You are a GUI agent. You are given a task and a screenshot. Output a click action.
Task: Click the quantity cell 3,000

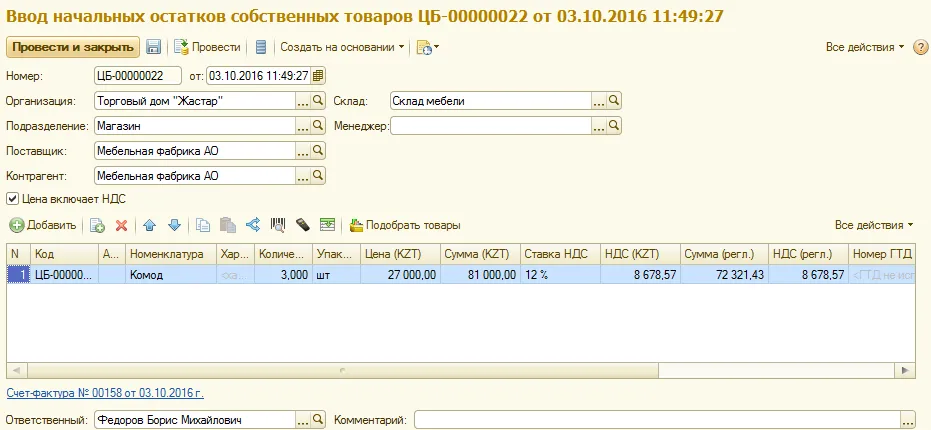tap(284, 275)
